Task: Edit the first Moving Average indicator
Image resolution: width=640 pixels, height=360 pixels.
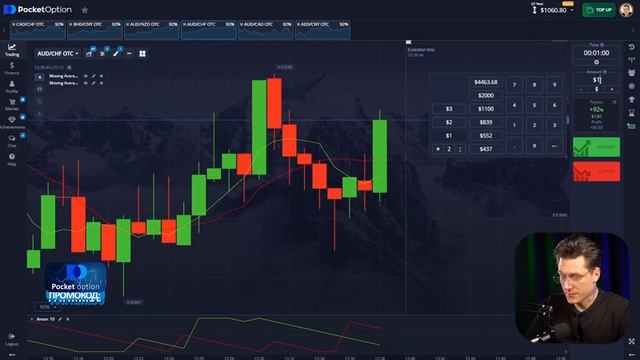Action: click(93, 76)
